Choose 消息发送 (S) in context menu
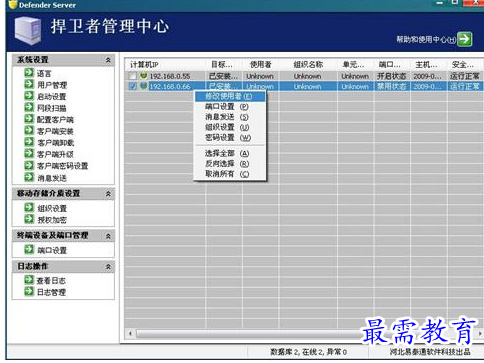484x363 pixels. (x=230, y=117)
